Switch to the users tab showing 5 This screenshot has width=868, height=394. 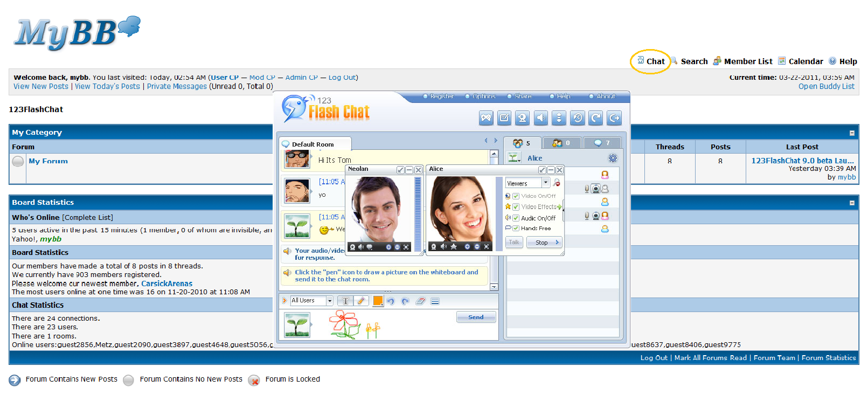[522, 143]
